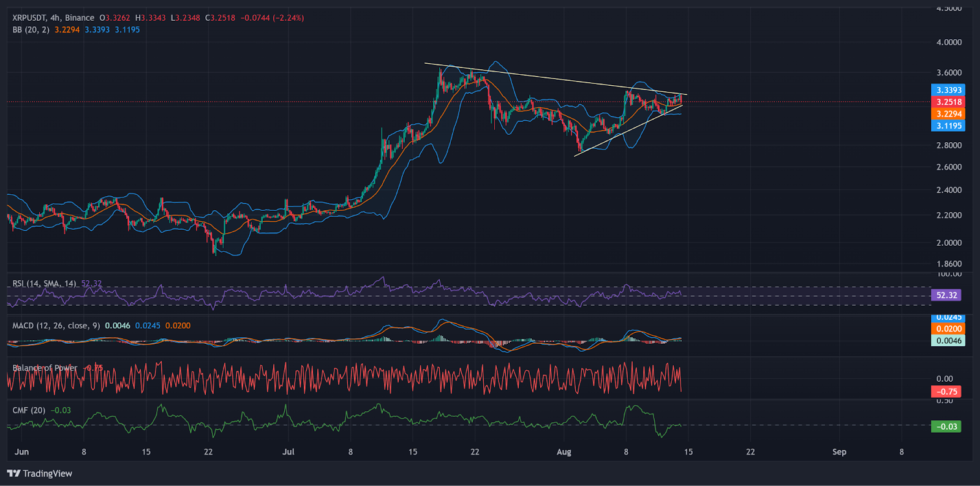Click the TradingView logo icon
The height and width of the screenshot is (486, 980).
(13, 473)
